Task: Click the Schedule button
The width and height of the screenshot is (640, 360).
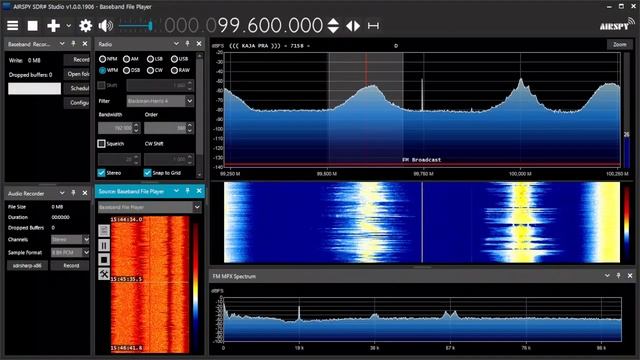Action: click(x=77, y=88)
